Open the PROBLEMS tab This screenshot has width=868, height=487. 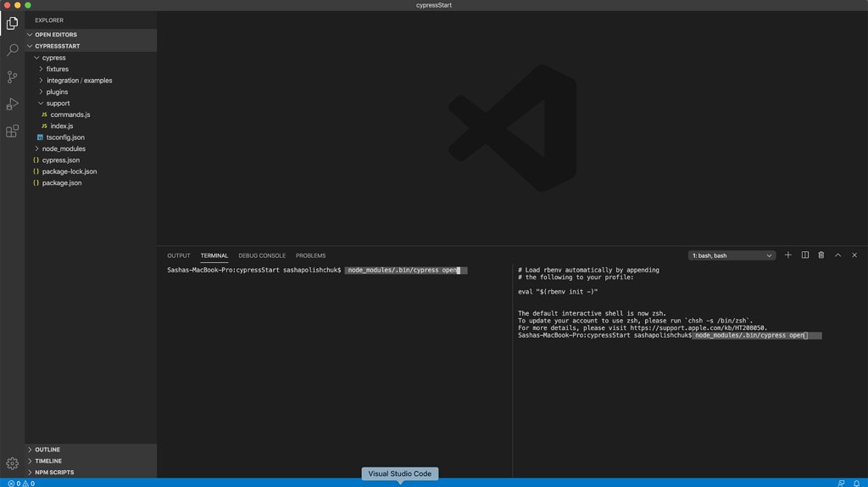[310, 255]
